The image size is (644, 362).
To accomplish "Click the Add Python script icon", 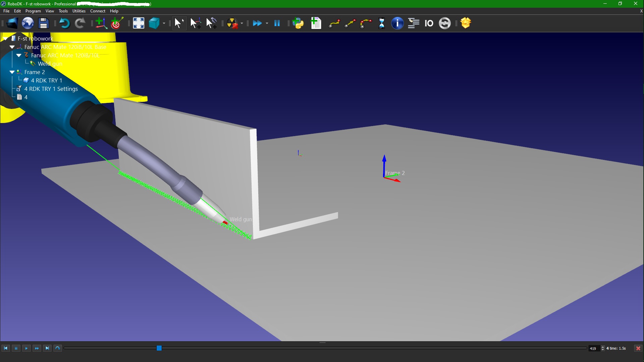I will [298, 23].
